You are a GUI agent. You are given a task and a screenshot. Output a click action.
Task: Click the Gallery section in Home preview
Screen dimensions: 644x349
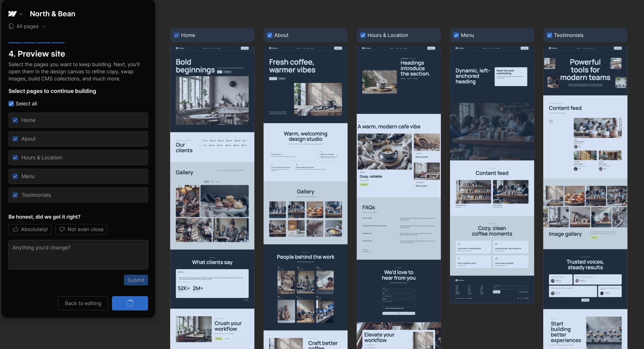click(212, 206)
